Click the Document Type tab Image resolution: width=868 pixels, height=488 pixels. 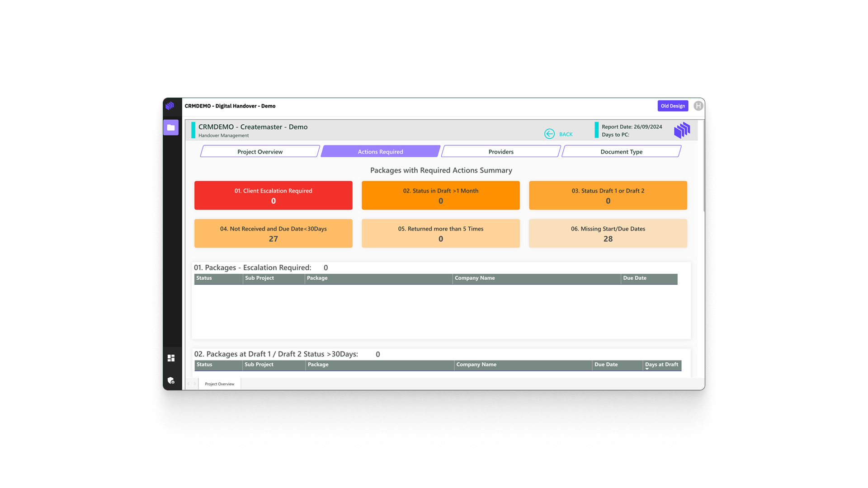tap(621, 151)
